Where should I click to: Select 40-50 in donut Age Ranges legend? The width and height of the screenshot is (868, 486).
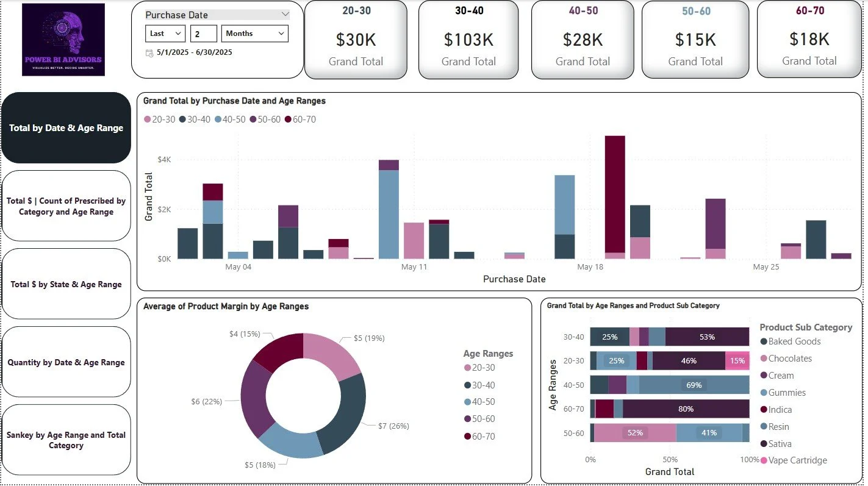479,402
